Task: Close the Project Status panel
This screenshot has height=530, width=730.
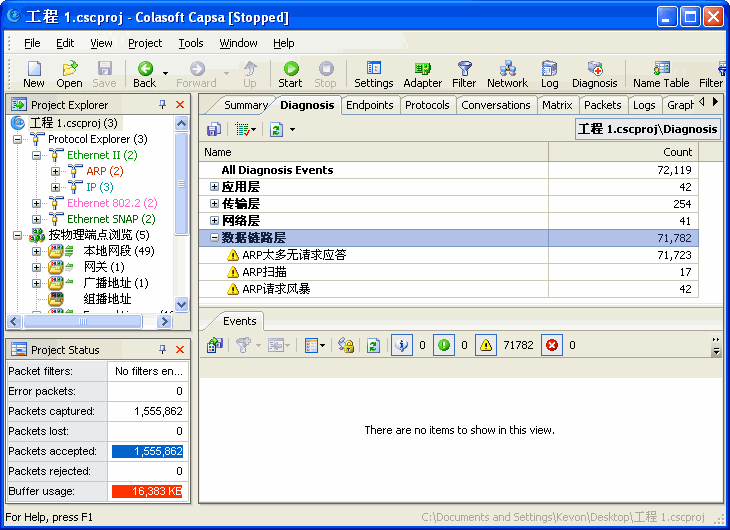Action: coord(180,350)
